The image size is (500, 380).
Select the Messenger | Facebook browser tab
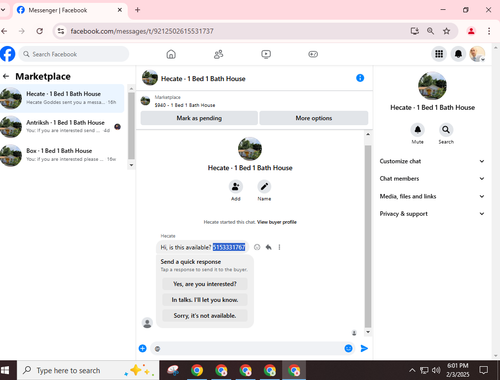click(70, 10)
